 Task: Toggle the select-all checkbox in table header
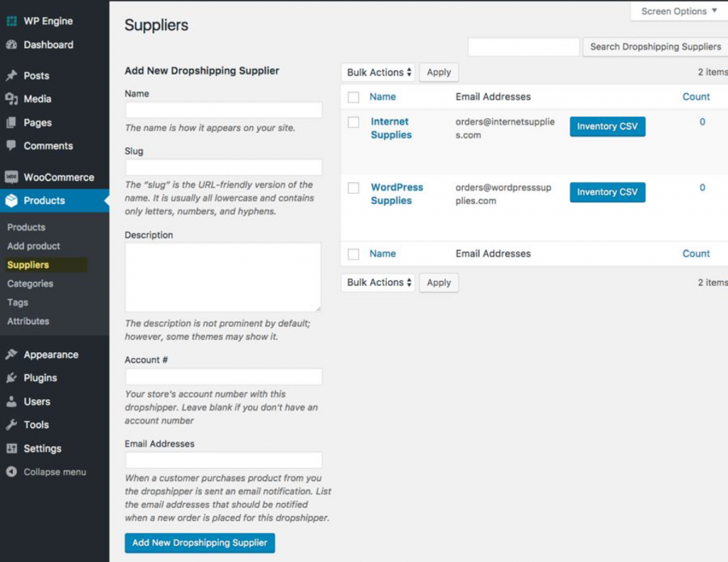[x=353, y=97]
